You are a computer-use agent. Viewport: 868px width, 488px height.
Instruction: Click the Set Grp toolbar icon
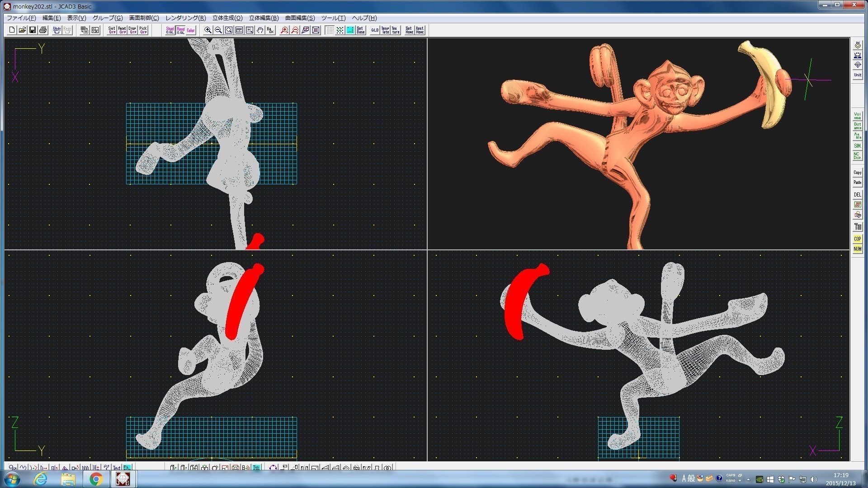point(112,30)
